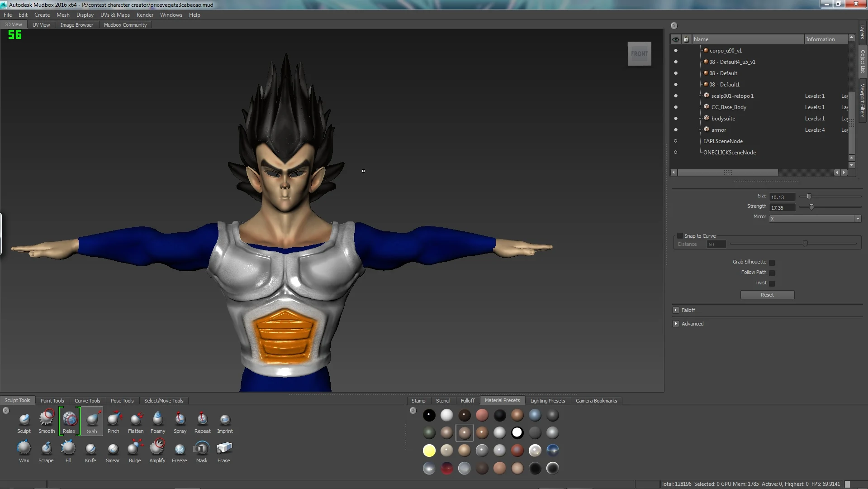This screenshot has width=868, height=489.
Task: Switch to the Paint Tools tab
Action: [52, 401]
